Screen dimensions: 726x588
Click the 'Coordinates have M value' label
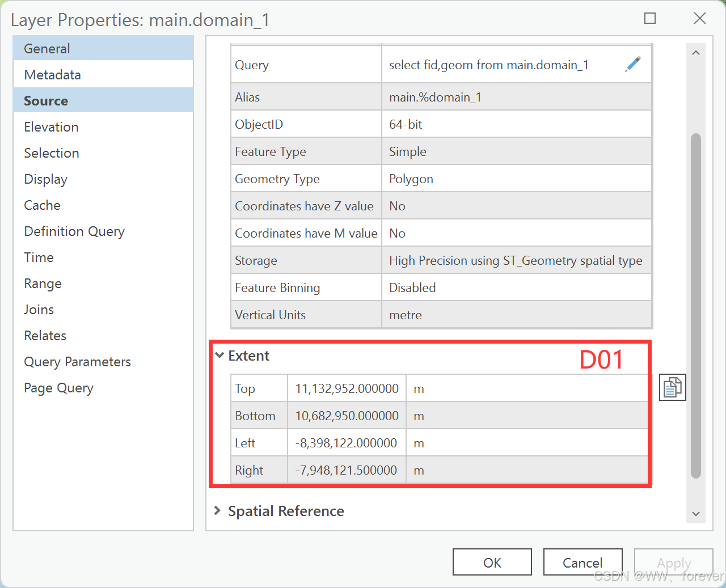click(306, 233)
